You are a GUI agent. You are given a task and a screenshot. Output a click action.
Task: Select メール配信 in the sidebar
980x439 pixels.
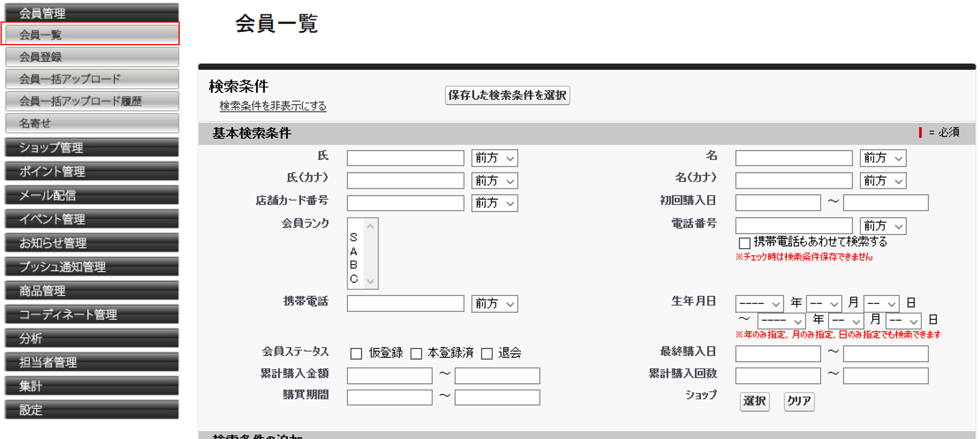coord(92,195)
